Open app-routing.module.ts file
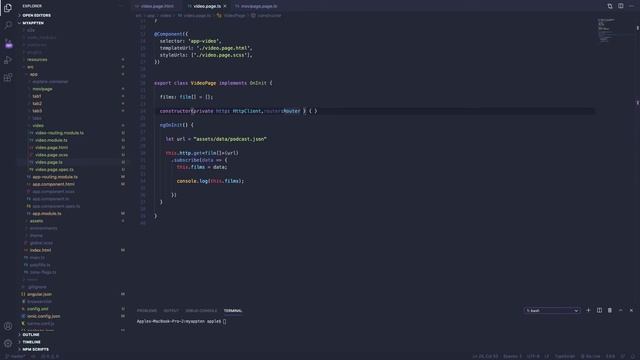Screen dimensions: 640x360 tap(55, 177)
